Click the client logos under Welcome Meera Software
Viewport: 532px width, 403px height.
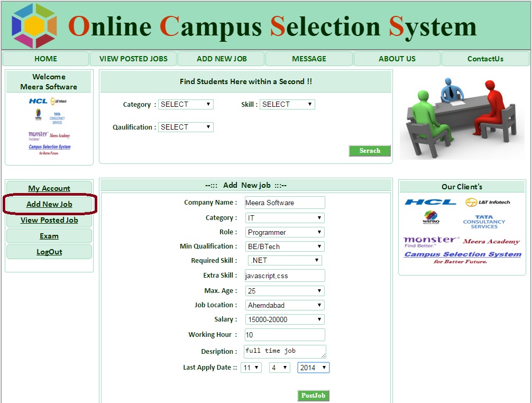(x=49, y=125)
